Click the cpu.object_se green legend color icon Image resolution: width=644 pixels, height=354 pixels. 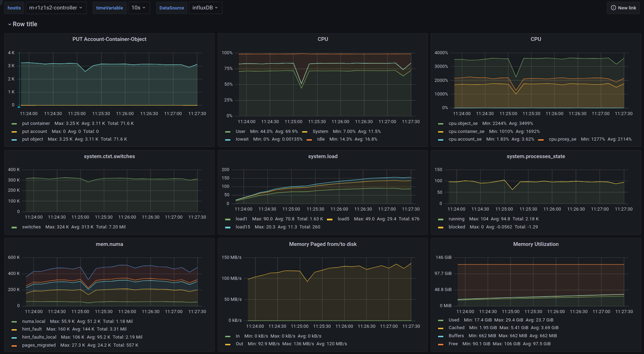(441, 124)
